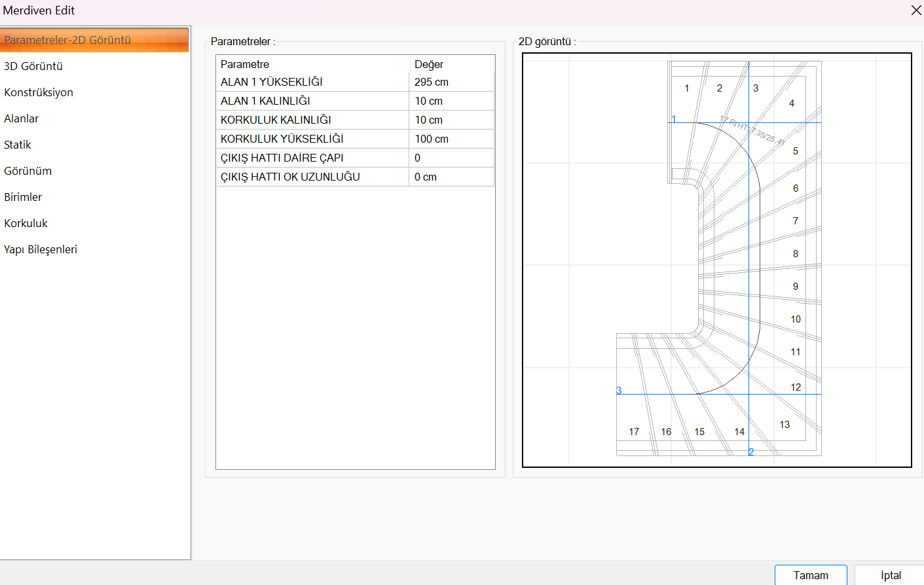This screenshot has height=585, width=924.
Task: Select stair step 16 in 2D view
Action: click(x=666, y=432)
